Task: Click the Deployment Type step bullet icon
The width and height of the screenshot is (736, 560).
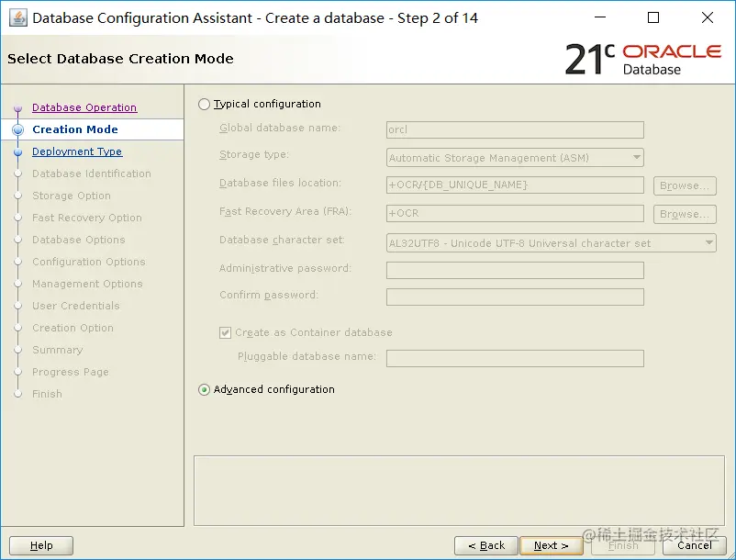Action: point(17,152)
